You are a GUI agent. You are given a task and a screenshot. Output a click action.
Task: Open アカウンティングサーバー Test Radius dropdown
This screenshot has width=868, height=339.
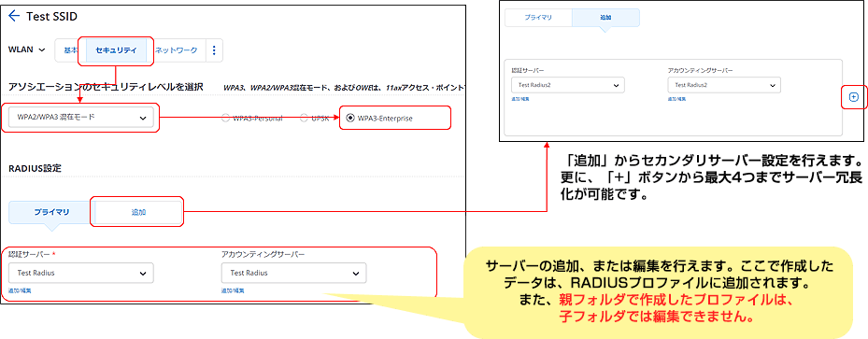point(293,273)
